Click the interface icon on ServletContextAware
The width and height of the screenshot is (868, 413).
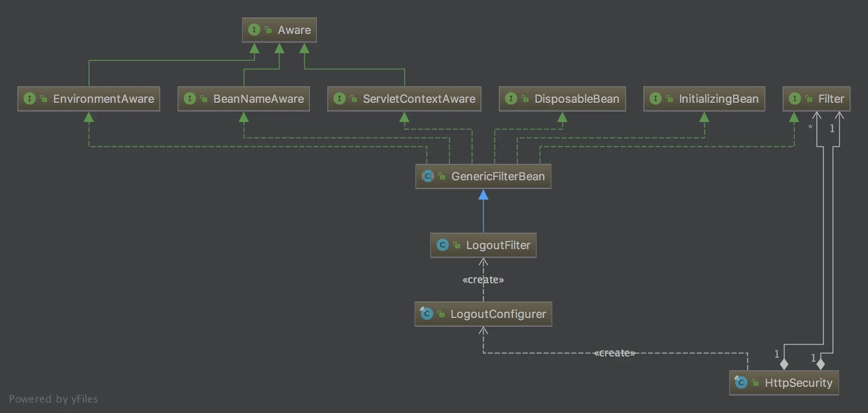340,98
